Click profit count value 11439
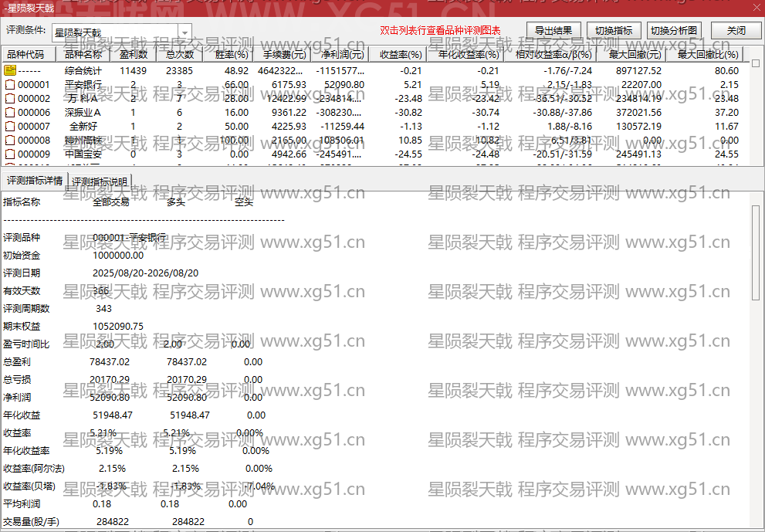The width and height of the screenshot is (765, 532). click(134, 71)
